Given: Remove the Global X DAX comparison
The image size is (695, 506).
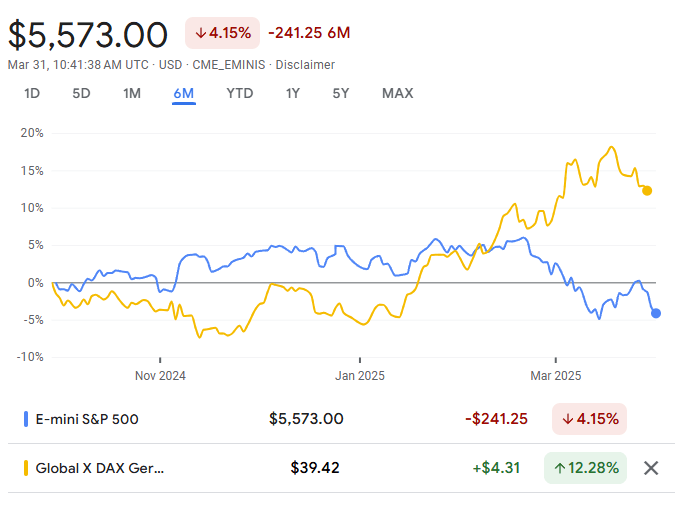Looking at the screenshot, I should 651,468.
